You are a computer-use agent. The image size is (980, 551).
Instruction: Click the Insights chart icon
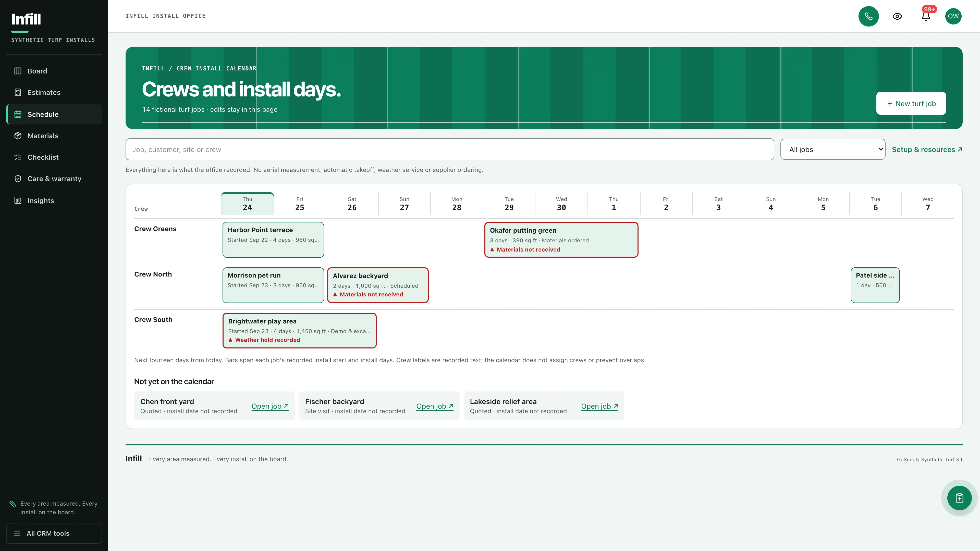(18, 201)
